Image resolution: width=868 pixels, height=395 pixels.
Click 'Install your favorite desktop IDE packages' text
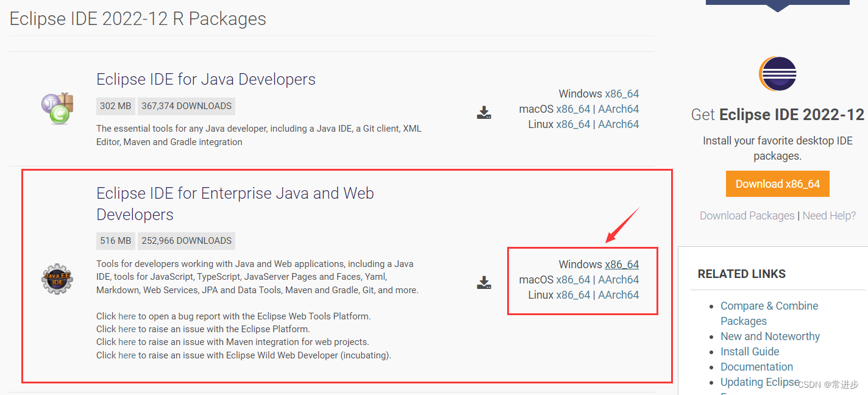tap(778, 148)
